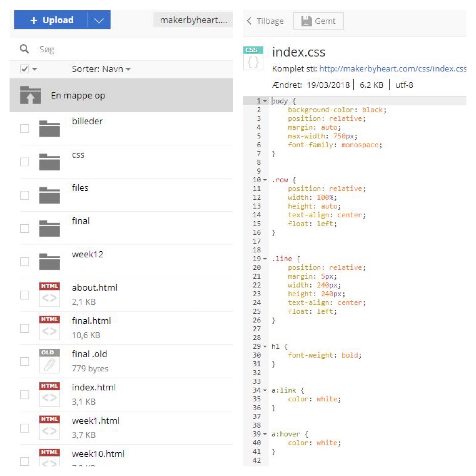Click the index.html file icon

[49, 394]
